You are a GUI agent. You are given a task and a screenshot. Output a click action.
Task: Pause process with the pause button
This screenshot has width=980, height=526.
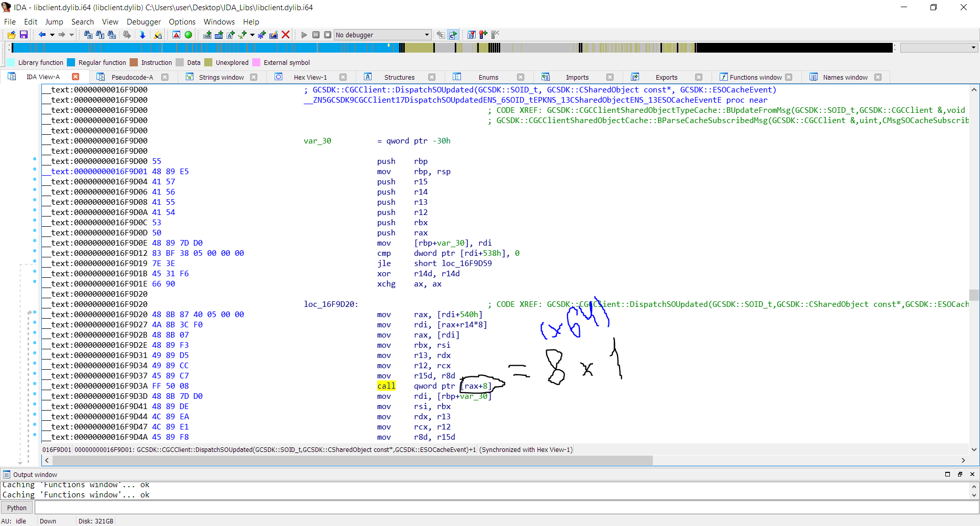pyautogui.click(x=316, y=35)
